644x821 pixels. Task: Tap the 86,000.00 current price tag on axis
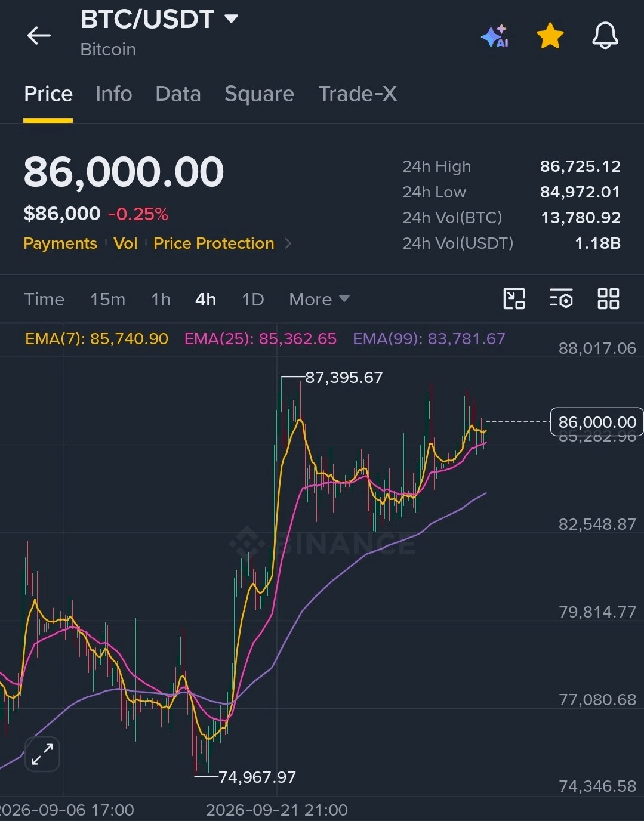pyautogui.click(x=597, y=422)
